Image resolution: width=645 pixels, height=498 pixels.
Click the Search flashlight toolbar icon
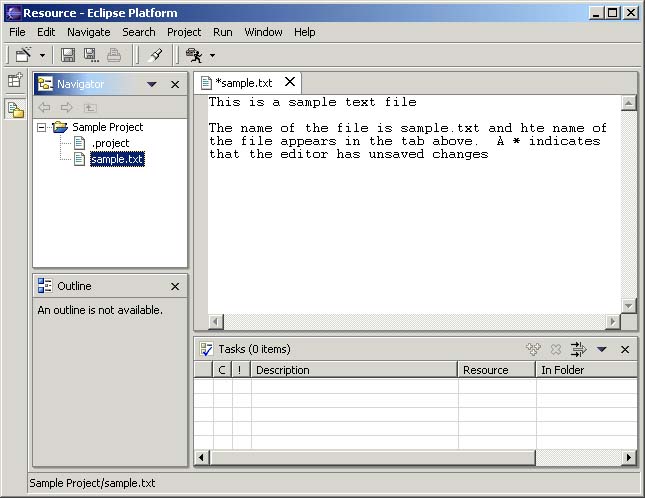pyautogui.click(x=155, y=55)
